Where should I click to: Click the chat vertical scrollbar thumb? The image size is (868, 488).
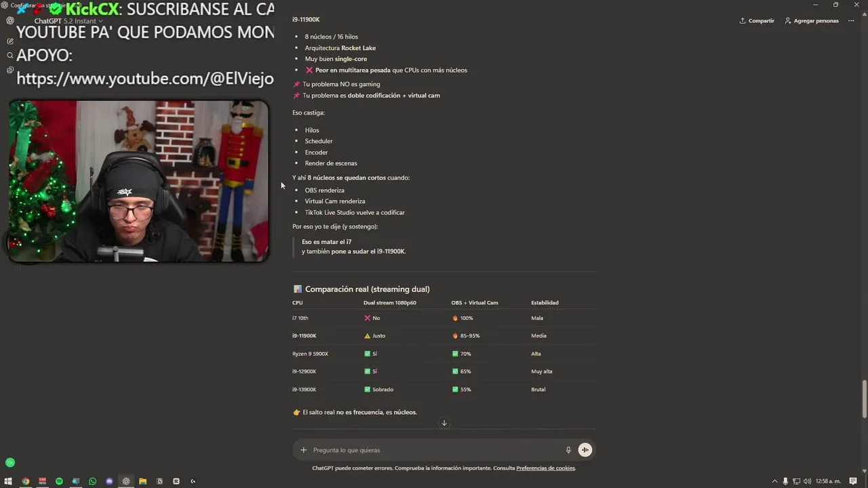click(x=864, y=399)
